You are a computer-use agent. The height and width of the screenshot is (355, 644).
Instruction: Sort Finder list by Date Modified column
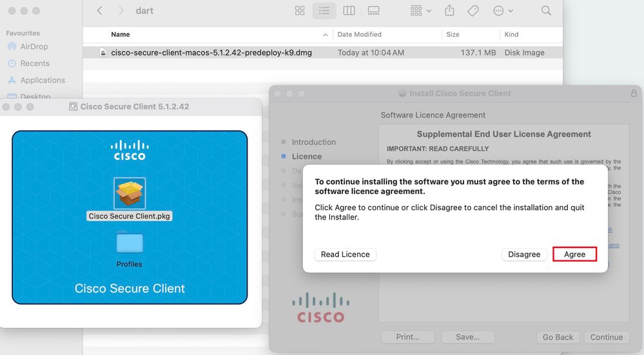click(359, 35)
